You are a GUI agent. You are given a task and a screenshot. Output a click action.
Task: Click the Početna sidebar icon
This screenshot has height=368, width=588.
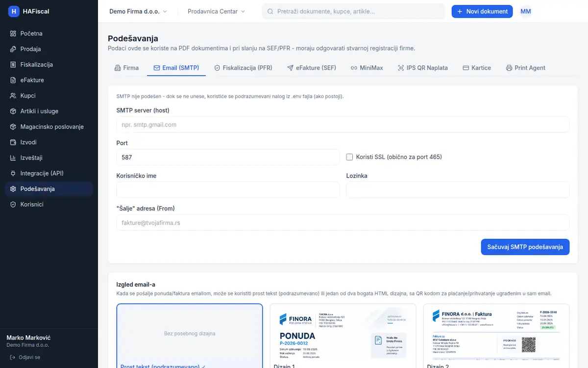13,33
